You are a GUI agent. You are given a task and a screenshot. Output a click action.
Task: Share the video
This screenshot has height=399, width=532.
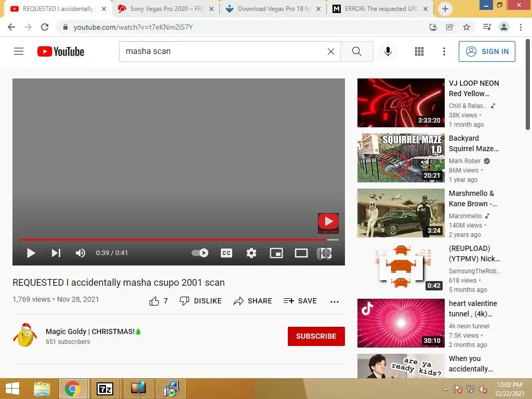point(253,301)
